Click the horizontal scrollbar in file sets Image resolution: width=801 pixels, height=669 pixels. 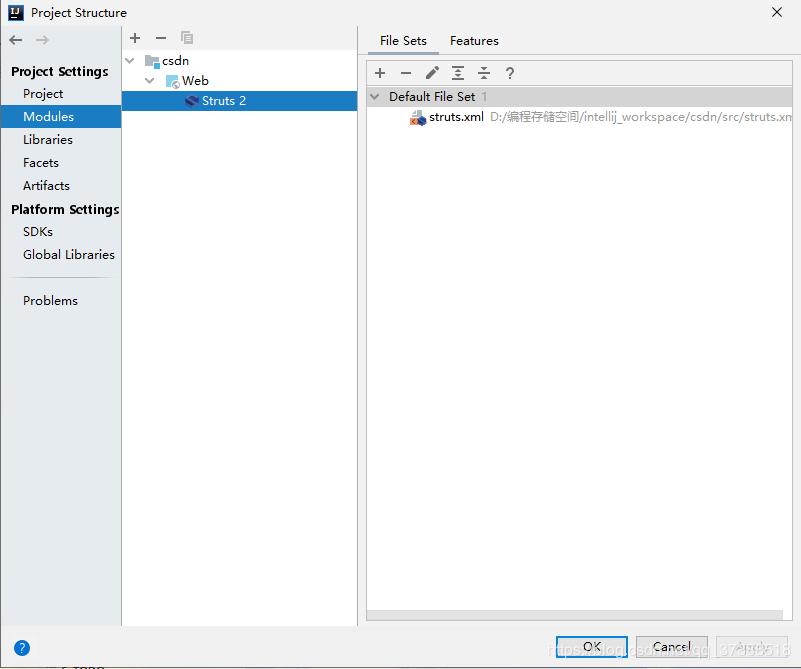[x=575, y=615]
